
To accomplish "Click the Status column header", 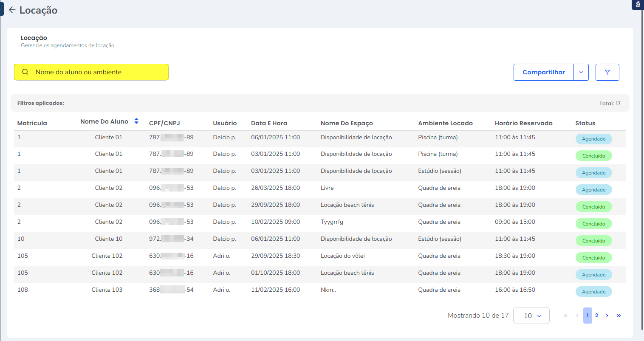I will [585, 123].
